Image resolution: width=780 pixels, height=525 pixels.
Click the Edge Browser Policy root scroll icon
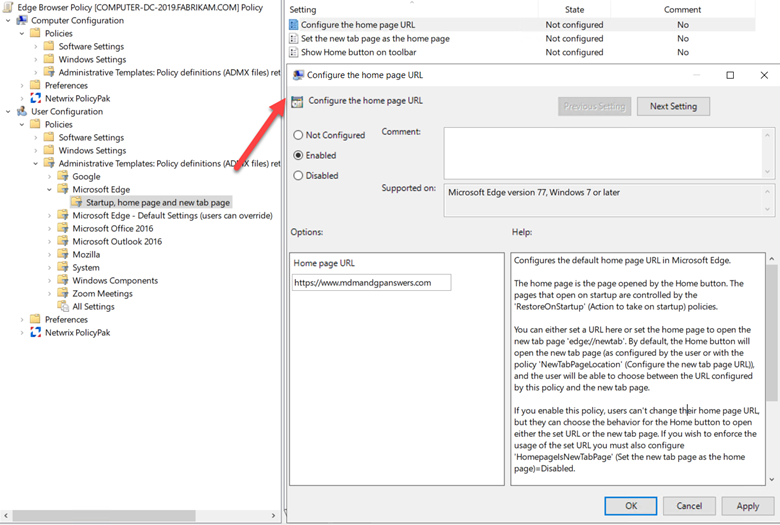[8, 7]
